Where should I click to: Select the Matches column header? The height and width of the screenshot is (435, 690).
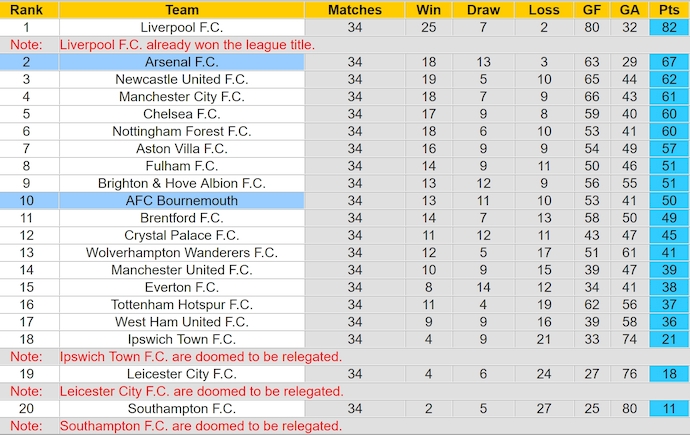[x=355, y=10]
